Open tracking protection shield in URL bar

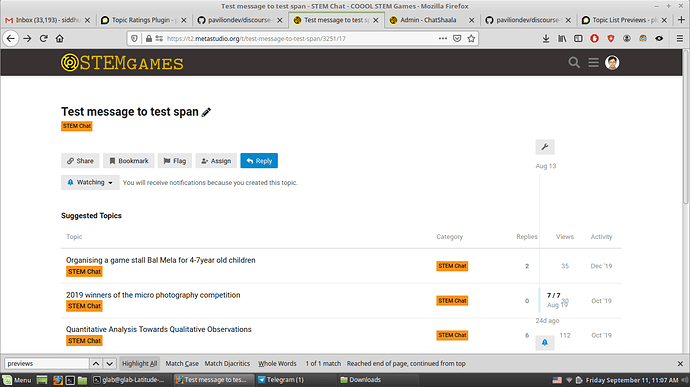point(134,39)
